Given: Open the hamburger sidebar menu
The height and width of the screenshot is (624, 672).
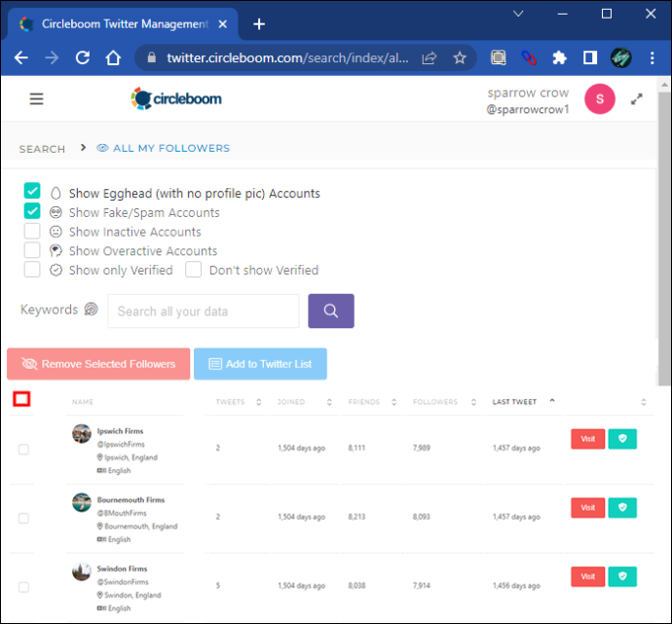Looking at the screenshot, I should click(x=36, y=99).
